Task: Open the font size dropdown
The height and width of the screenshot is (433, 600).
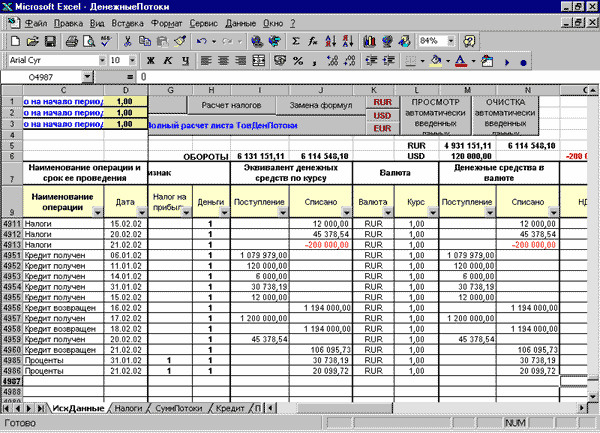Action: [x=132, y=60]
